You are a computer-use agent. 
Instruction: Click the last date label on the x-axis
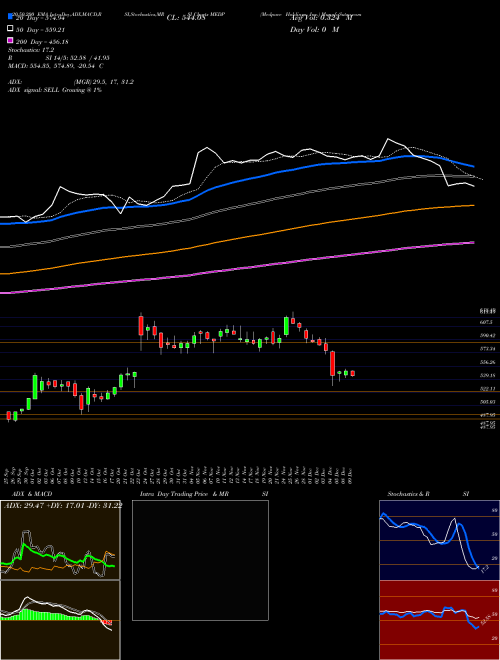coord(350,474)
